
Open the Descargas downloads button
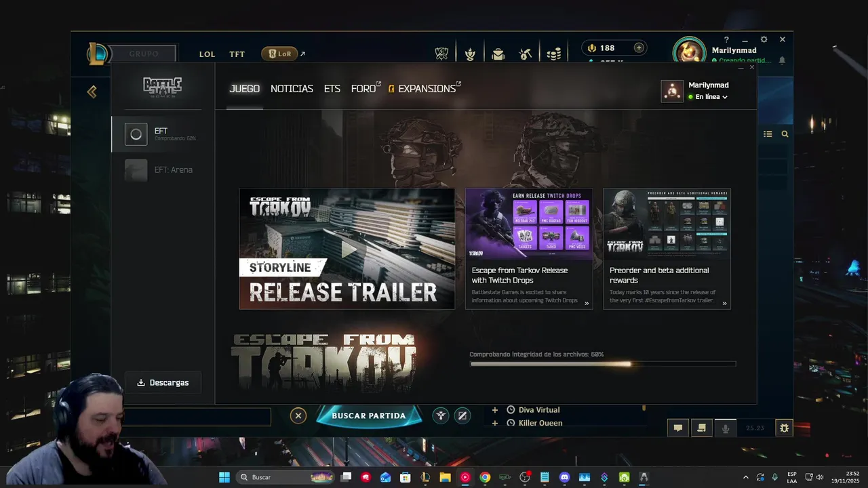coord(163,382)
